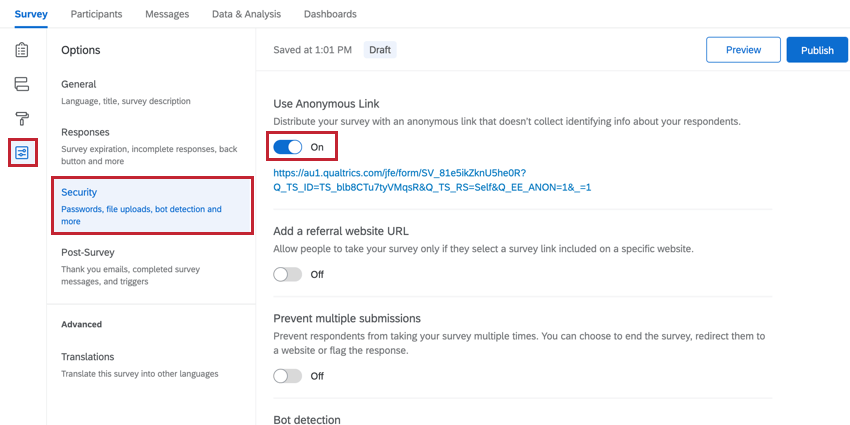Open the Data & Analysis tab

[246, 14]
